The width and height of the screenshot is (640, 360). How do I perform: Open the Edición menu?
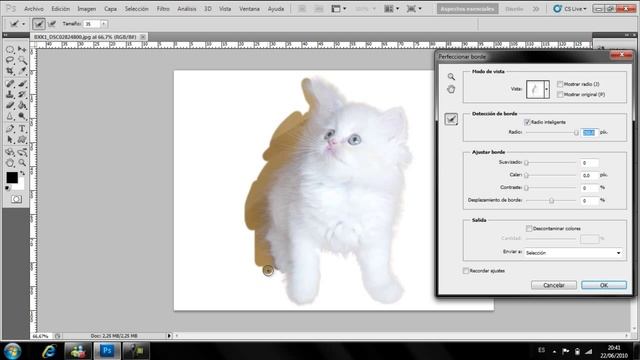coord(60,9)
